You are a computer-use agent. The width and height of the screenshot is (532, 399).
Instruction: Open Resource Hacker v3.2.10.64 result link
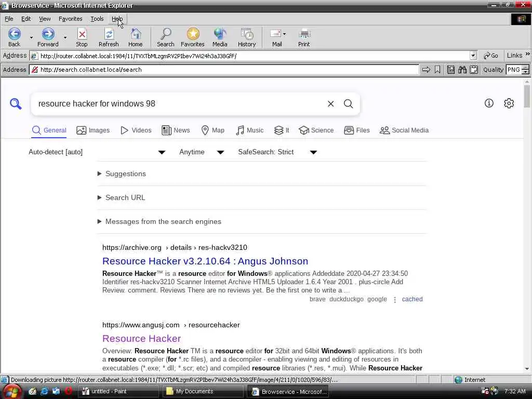tap(205, 261)
